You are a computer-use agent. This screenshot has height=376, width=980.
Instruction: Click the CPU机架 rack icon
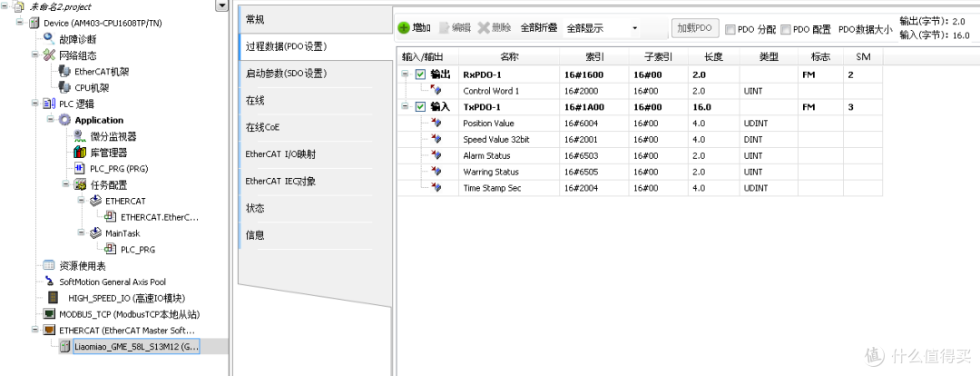pos(64,87)
